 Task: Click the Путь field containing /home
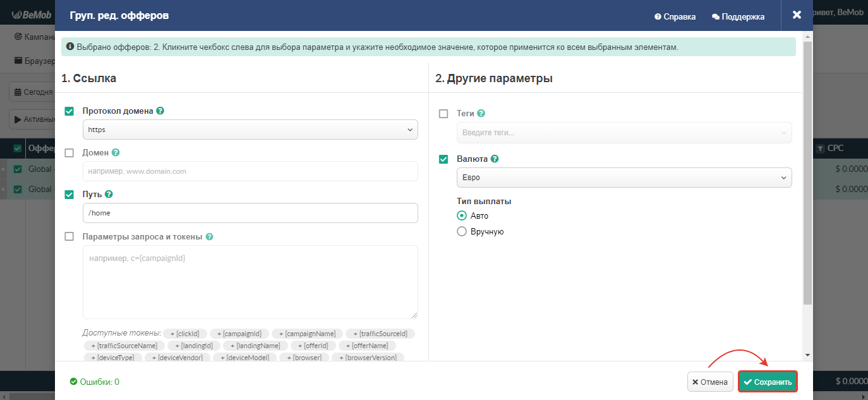(250, 213)
